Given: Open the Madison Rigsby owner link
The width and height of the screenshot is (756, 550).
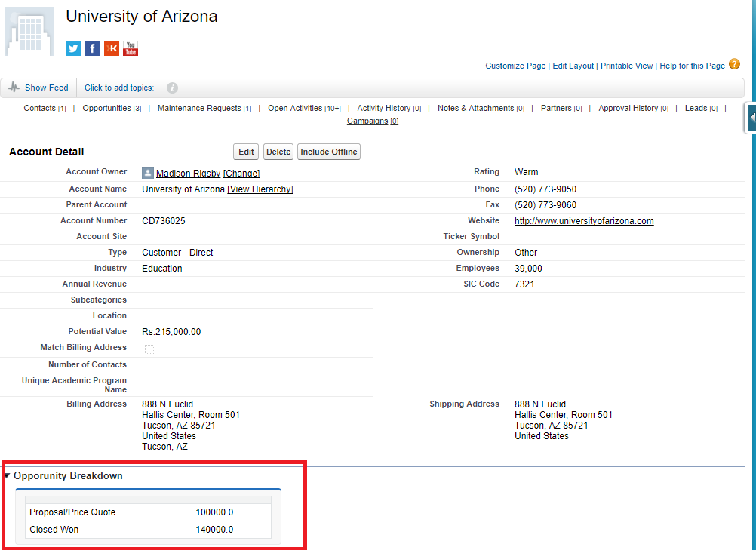Looking at the screenshot, I should pos(188,173).
